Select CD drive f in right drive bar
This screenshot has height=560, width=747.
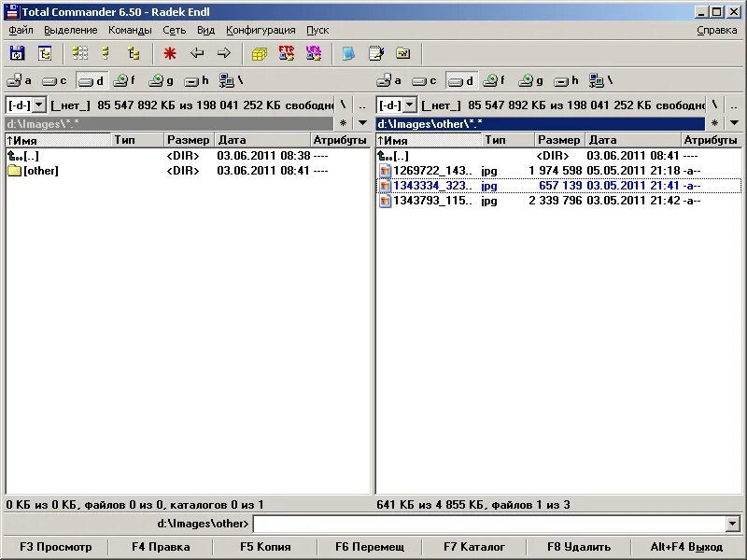coord(495,81)
